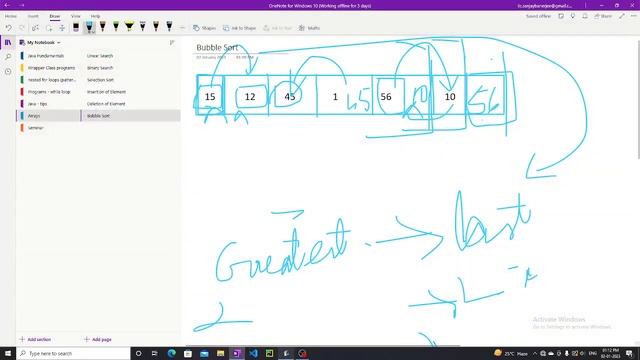Select the yellow highlighter
The height and width of the screenshot is (360, 640).
[129, 27]
